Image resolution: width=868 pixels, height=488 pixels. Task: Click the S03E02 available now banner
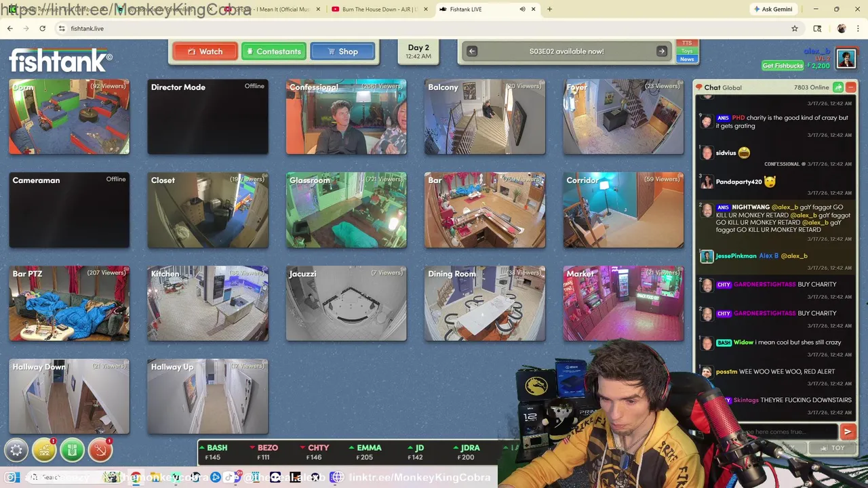[x=566, y=52]
